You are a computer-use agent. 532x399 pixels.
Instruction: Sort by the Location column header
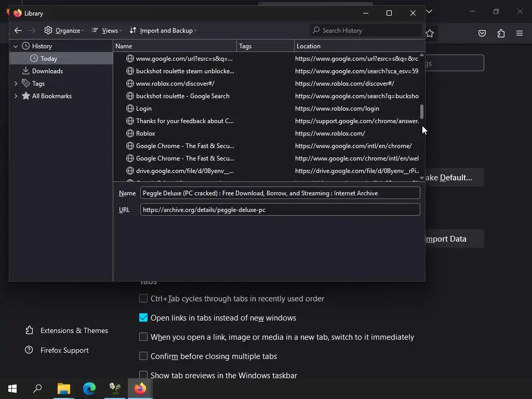point(360,46)
